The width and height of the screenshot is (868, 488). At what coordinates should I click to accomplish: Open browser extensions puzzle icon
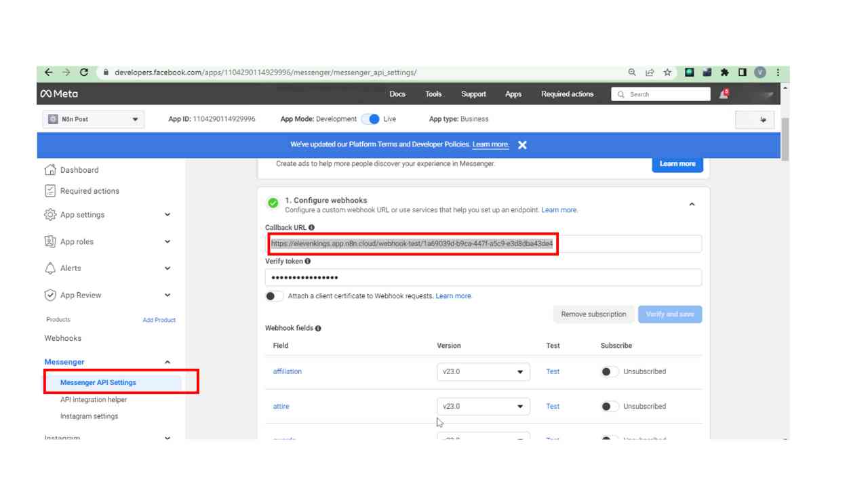click(724, 73)
